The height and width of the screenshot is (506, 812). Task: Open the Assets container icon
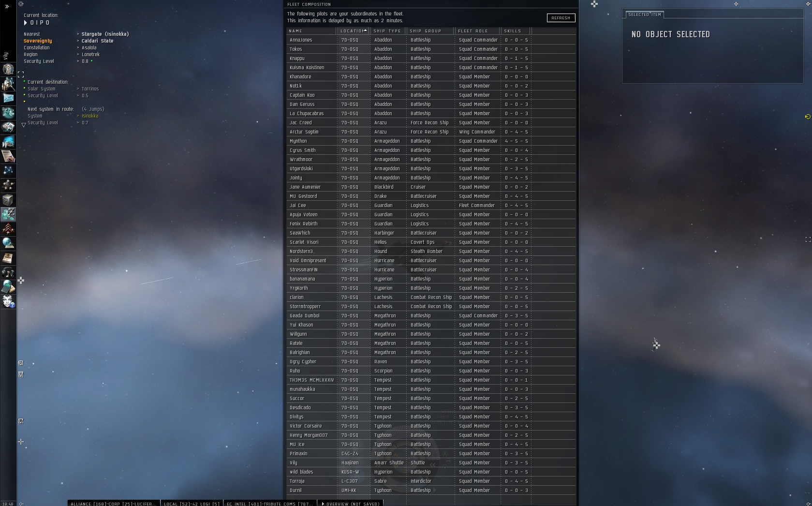pos(8,200)
